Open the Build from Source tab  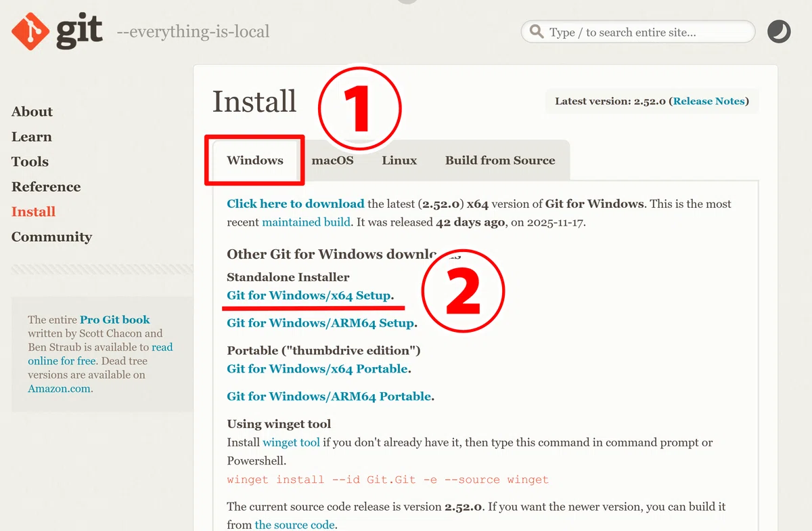point(500,161)
